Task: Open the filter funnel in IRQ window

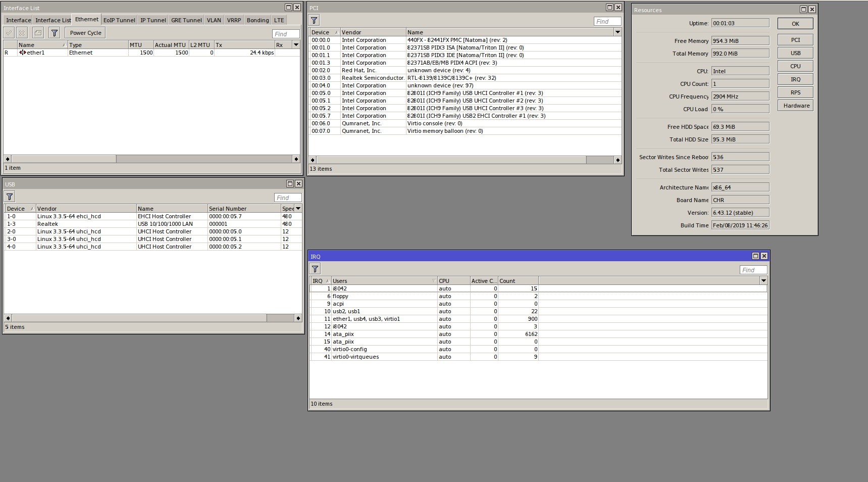Action: [x=315, y=269]
